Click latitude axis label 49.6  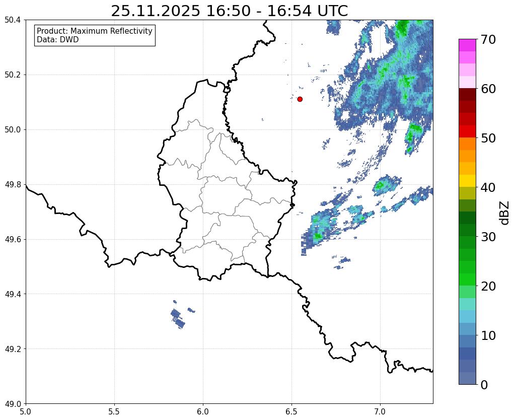13,240
